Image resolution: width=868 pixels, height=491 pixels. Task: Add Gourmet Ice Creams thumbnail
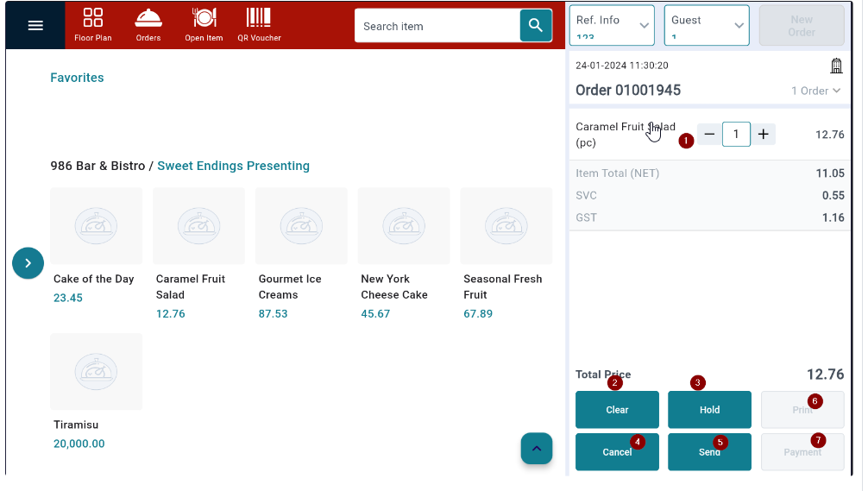click(301, 226)
